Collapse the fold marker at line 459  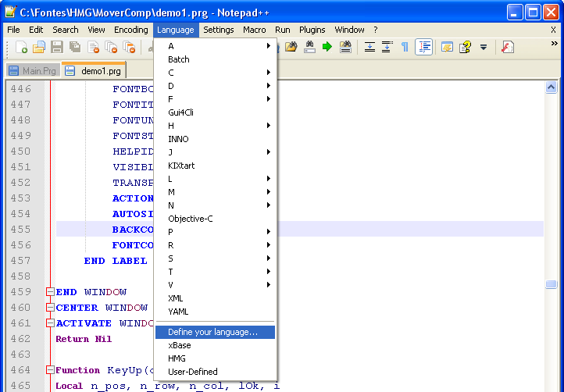pyautogui.click(x=50, y=292)
